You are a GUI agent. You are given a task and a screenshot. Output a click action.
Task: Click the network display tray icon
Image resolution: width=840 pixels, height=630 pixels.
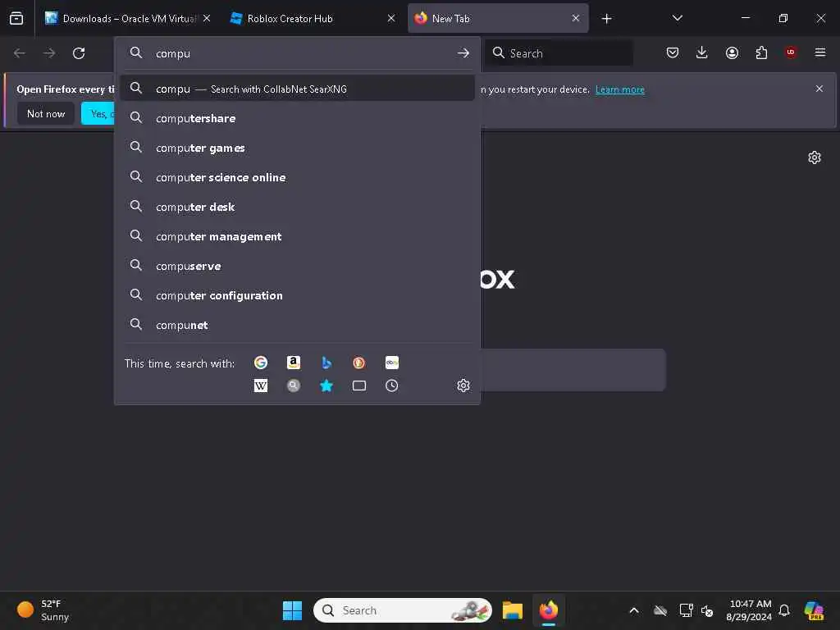[x=686, y=610]
